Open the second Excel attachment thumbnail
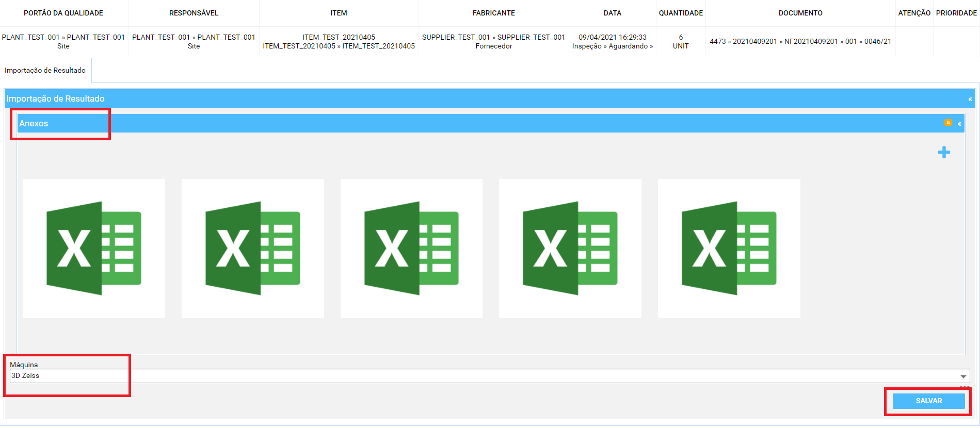Image resolution: width=980 pixels, height=428 pixels. click(x=253, y=249)
